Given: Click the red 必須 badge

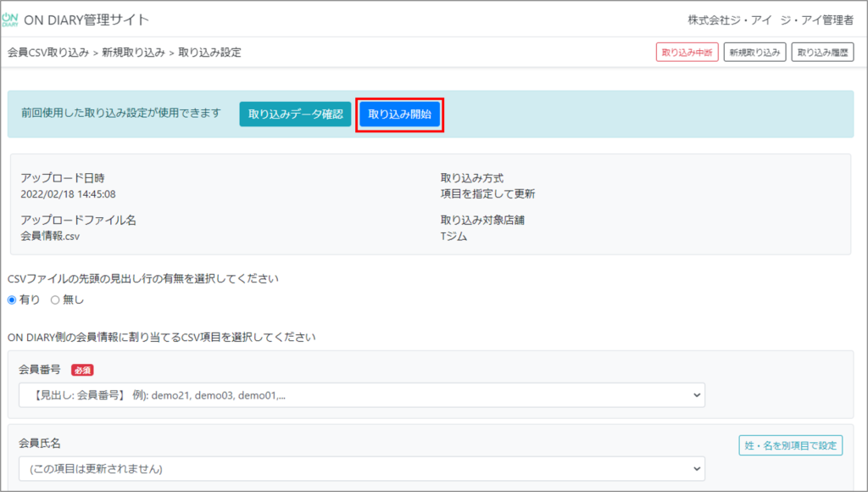Looking at the screenshot, I should pyautogui.click(x=82, y=370).
